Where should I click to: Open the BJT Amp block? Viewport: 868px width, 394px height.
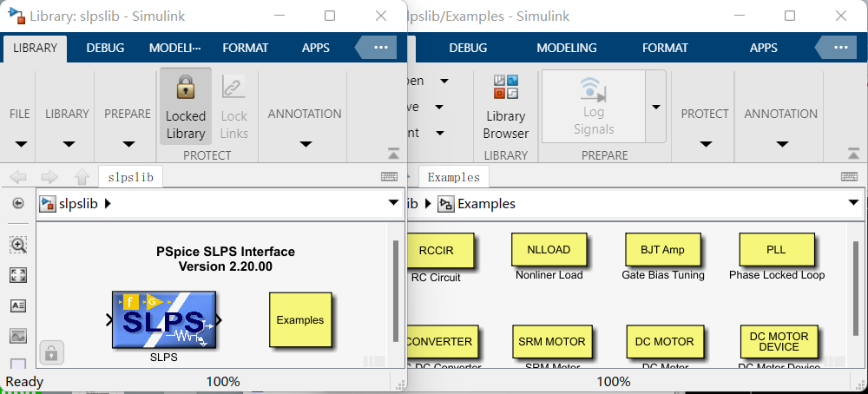pyautogui.click(x=662, y=250)
